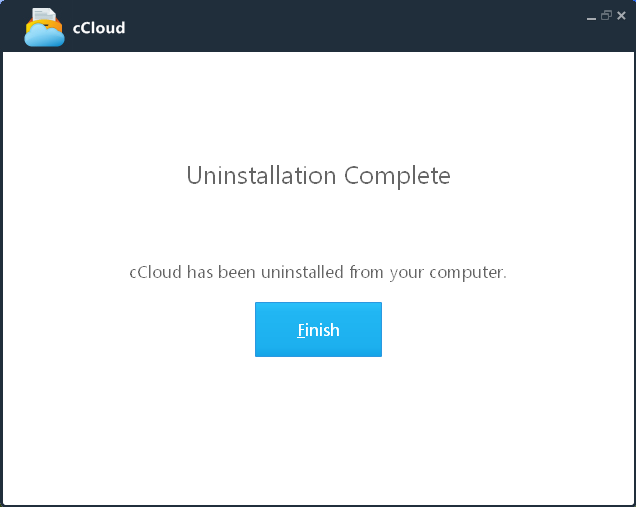Click the empty dark title bar area
Viewport: 636px width, 507px height.
(353, 26)
